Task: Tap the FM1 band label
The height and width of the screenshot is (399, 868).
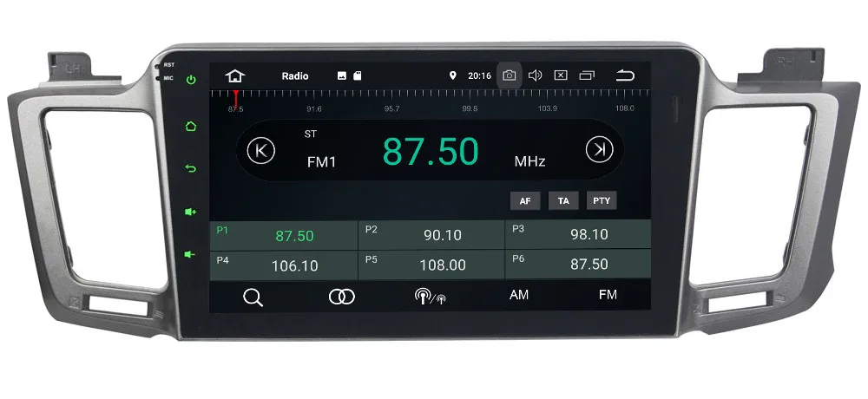Action: tap(322, 162)
